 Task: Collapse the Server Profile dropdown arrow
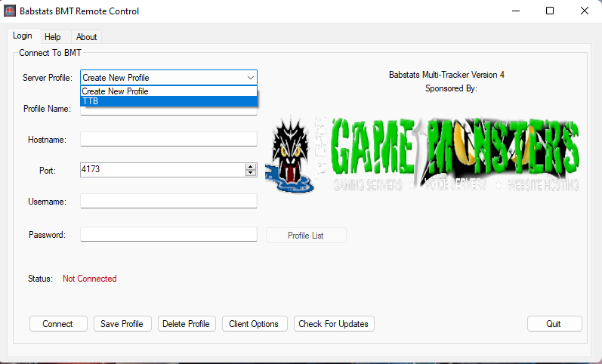[250, 78]
